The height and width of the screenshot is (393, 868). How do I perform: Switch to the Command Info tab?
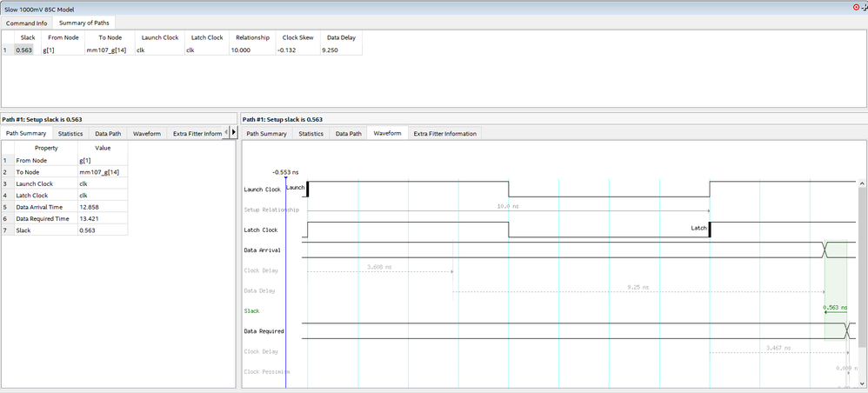26,22
